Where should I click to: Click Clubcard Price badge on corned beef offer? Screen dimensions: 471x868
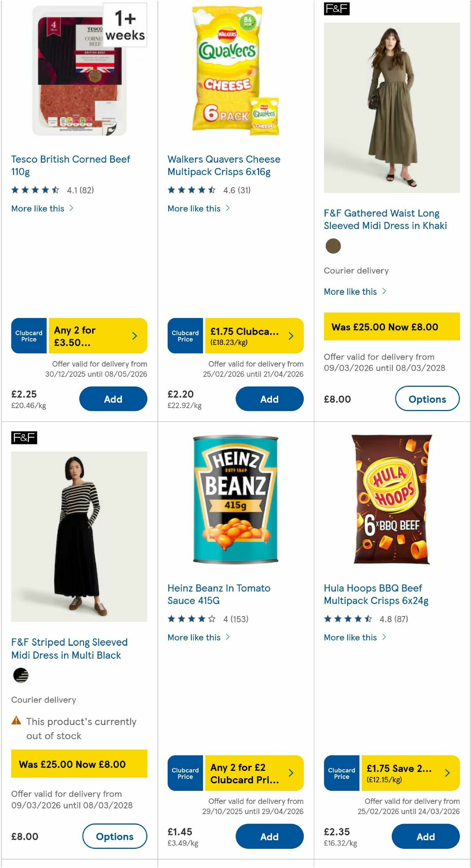(28, 336)
